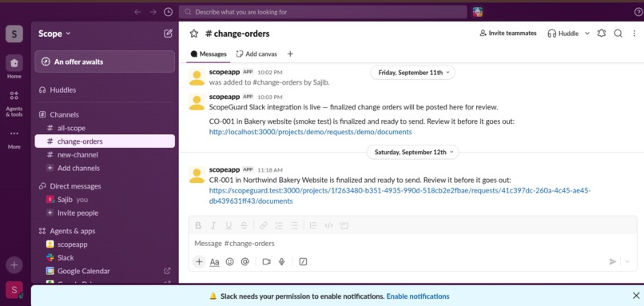Screen dimensions: 644x306
Task: Toggle inline code formatting
Action: (x=328, y=225)
